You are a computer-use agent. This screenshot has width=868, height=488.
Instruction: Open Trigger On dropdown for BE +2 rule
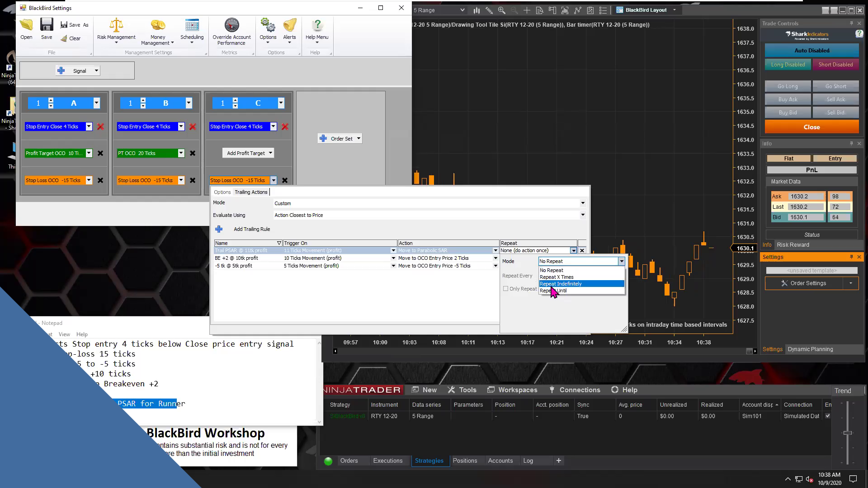point(393,258)
